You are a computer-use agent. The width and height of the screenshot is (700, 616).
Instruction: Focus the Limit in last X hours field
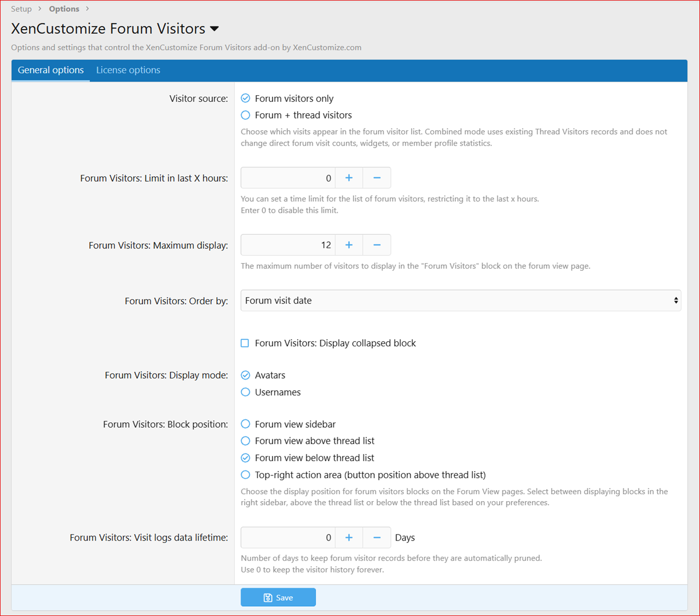coord(288,178)
